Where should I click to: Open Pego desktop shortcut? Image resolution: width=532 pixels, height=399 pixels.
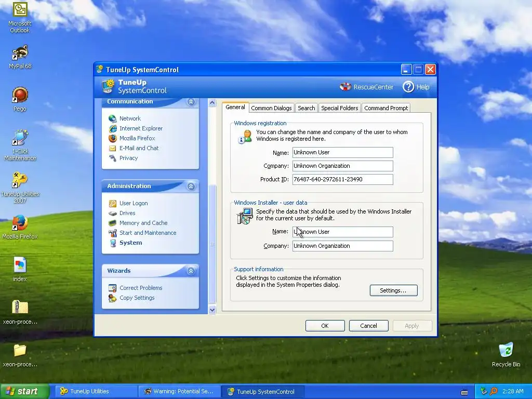(20, 99)
